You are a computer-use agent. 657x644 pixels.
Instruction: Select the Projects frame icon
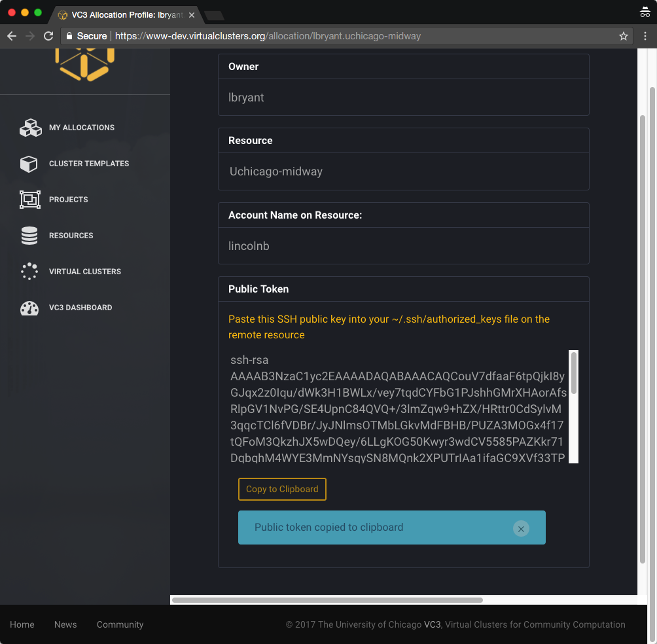(x=29, y=200)
